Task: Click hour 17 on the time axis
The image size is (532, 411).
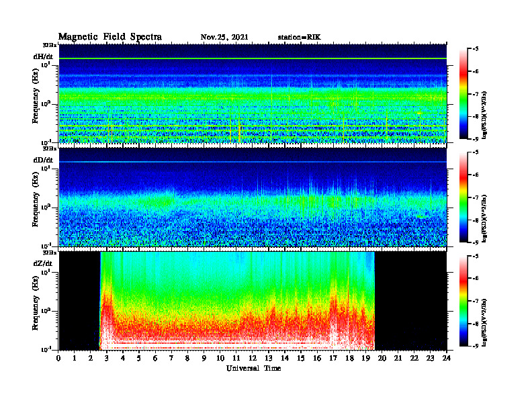Action: (333, 359)
